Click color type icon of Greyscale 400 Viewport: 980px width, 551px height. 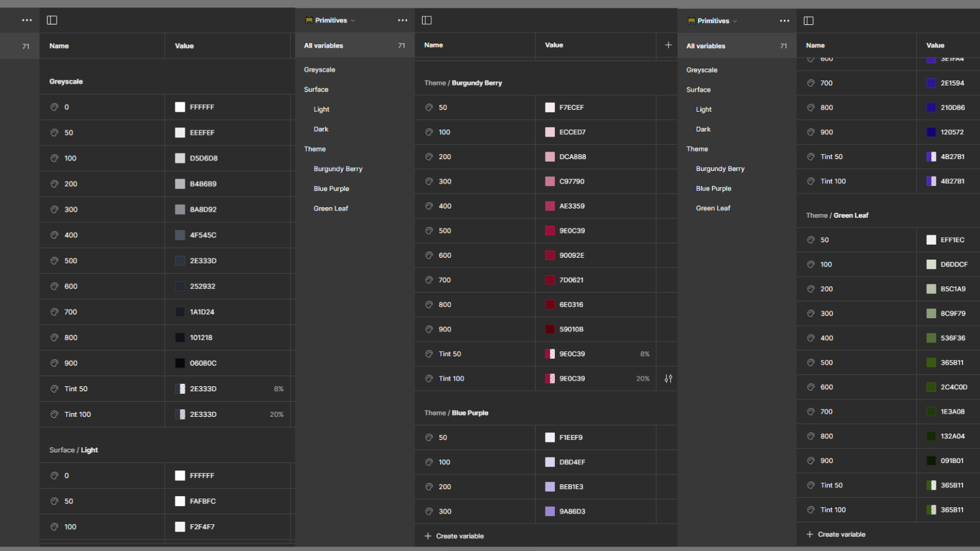(54, 235)
